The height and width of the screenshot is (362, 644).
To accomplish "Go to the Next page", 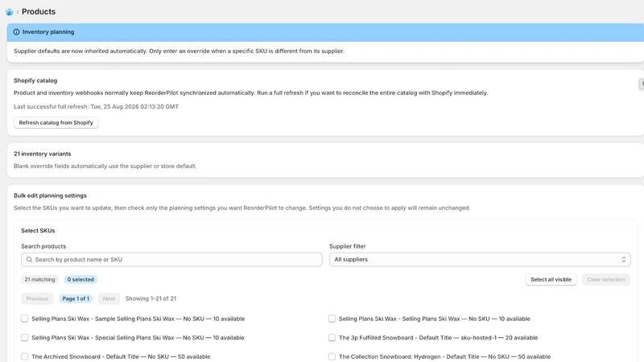I will pyautogui.click(x=109, y=298).
